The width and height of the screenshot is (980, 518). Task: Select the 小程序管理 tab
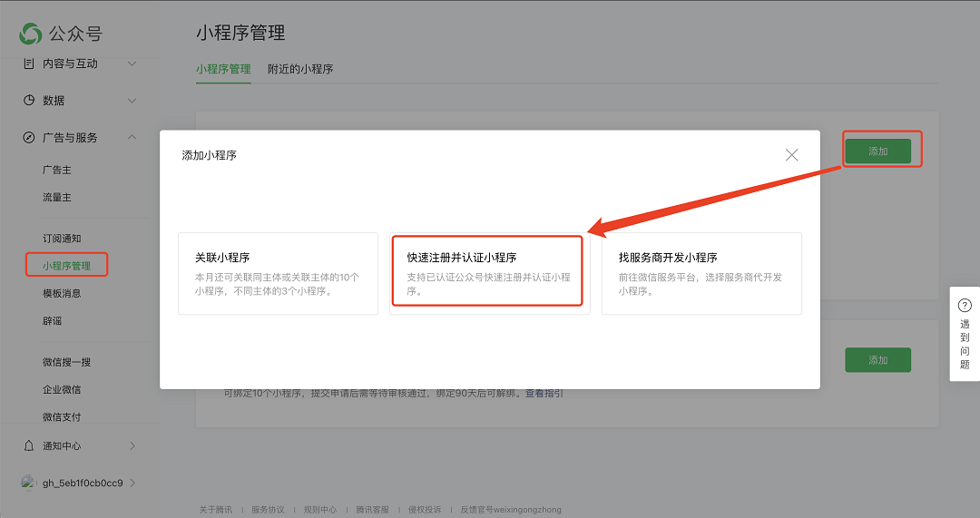pos(223,69)
